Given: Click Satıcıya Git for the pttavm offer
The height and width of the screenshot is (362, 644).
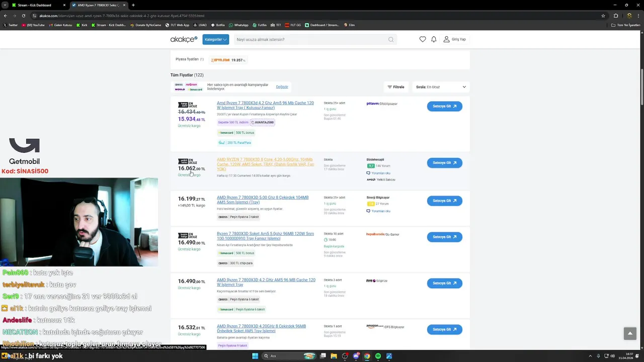Looking at the screenshot, I should [445, 106].
